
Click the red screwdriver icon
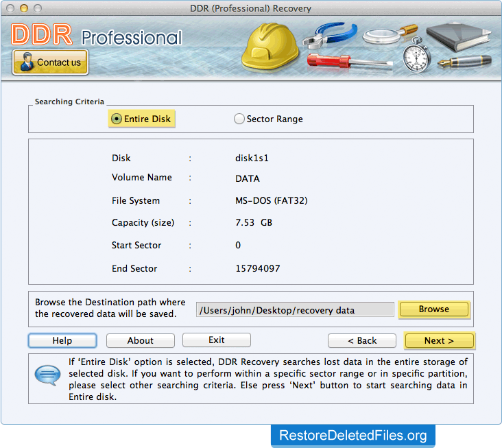point(350,61)
